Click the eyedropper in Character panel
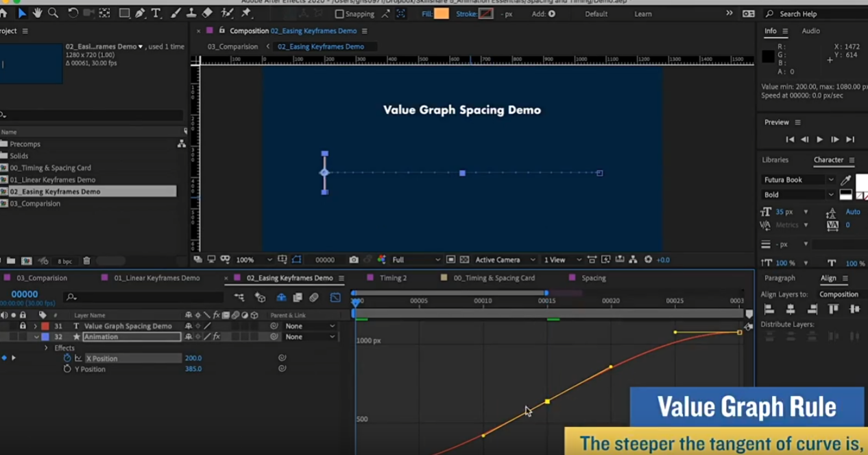The height and width of the screenshot is (455, 868). coord(845,180)
